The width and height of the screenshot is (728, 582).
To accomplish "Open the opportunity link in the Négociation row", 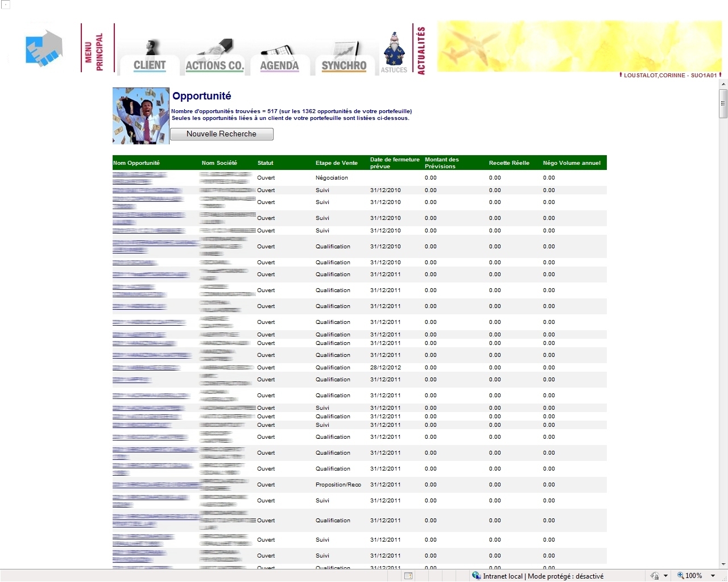I will 139,175.
